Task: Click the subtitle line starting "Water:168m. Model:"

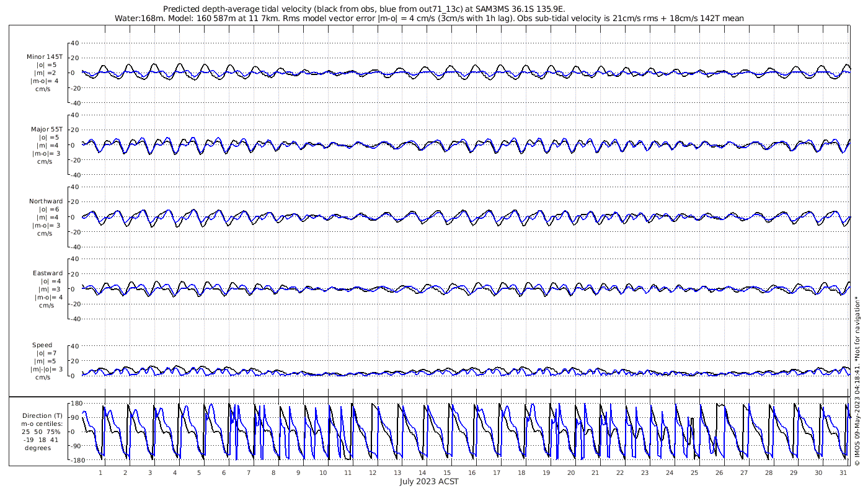Action: (429, 19)
